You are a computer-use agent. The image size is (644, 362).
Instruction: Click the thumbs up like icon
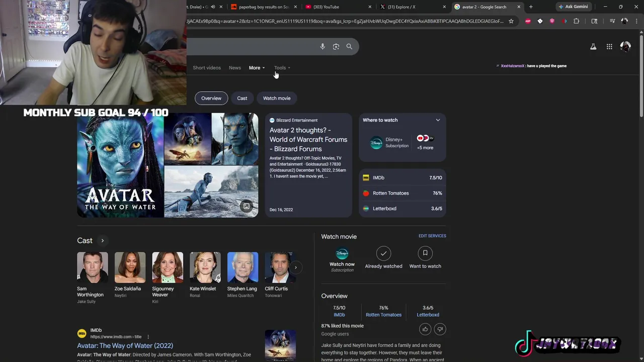[x=425, y=329]
